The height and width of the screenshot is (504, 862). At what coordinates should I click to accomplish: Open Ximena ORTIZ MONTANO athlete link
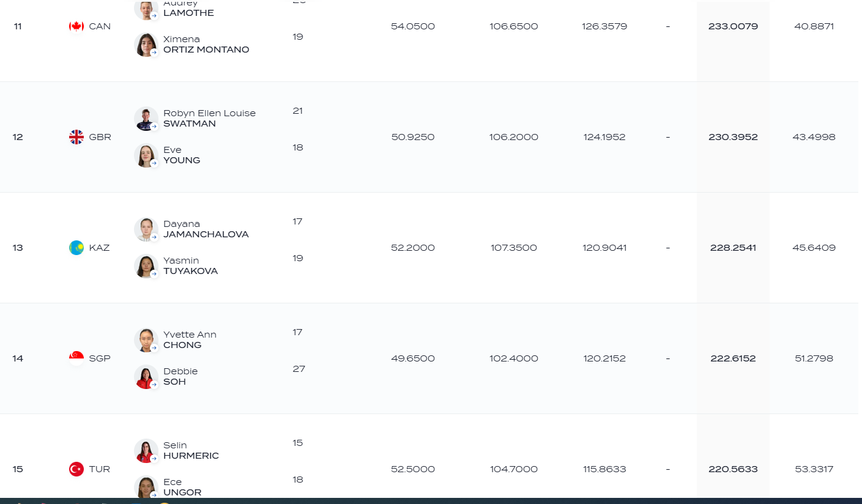(206, 45)
